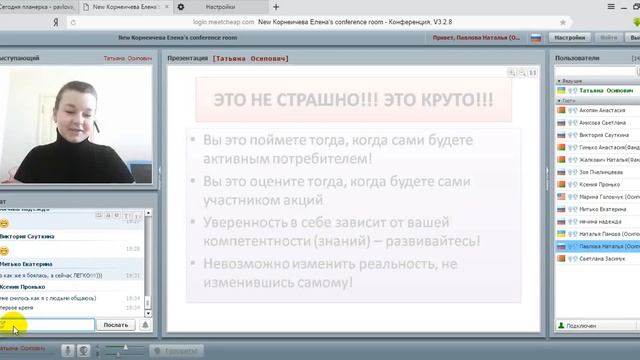Click the users search field
Viewport: 640px width, 360px height.
(596, 71)
